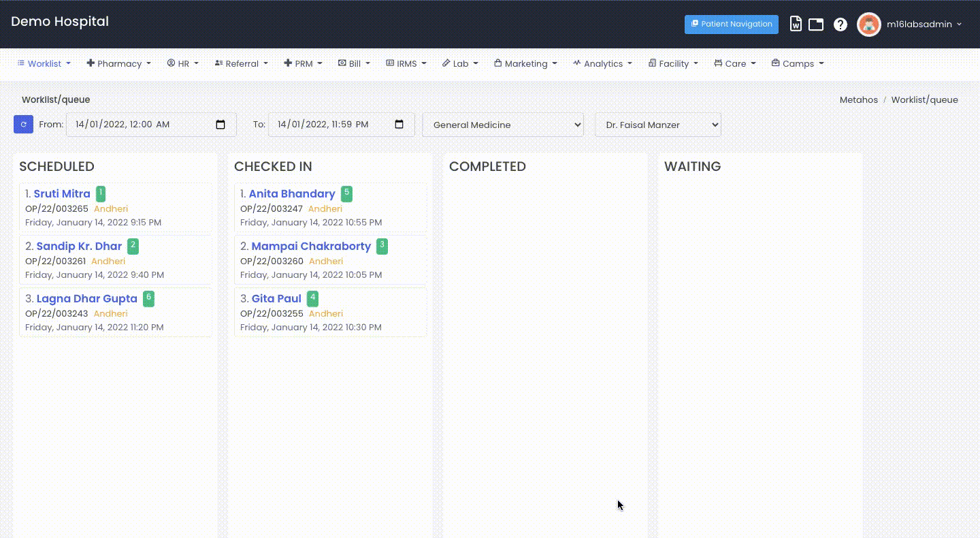Open the Dr. Faisal Manzer doctor dropdown
This screenshot has height=538, width=980.
click(x=658, y=125)
